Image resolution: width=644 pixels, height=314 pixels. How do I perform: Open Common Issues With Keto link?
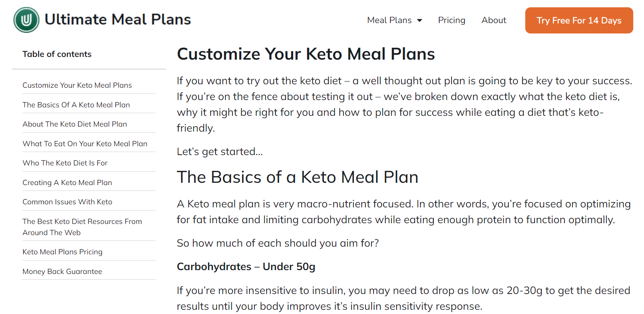click(x=67, y=202)
